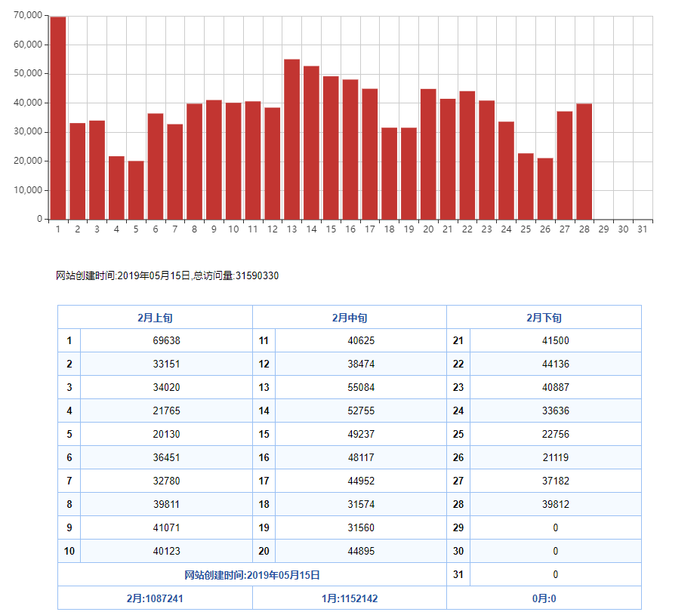Click the table cell 34020
Image resolution: width=700 pixels, height=615 pixels.
pyautogui.click(x=167, y=387)
